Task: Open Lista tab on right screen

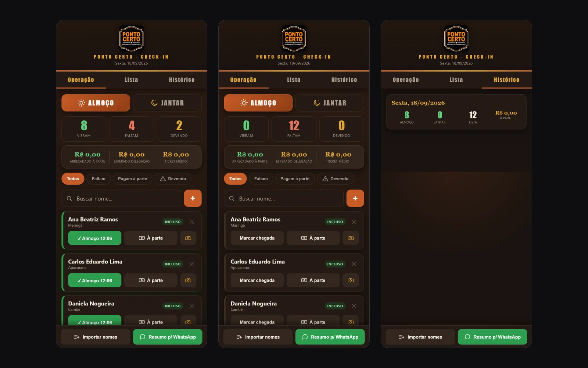Action: 456,80
